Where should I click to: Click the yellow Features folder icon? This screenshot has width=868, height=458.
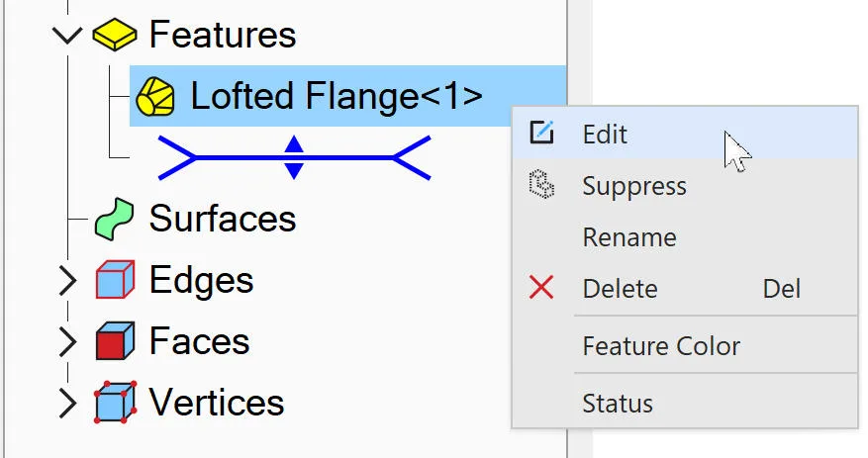click(115, 35)
